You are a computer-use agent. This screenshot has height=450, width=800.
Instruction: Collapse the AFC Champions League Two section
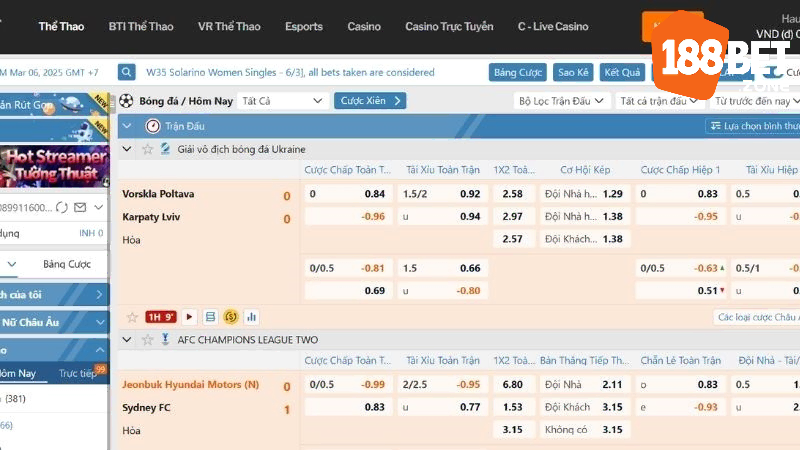[x=127, y=340]
